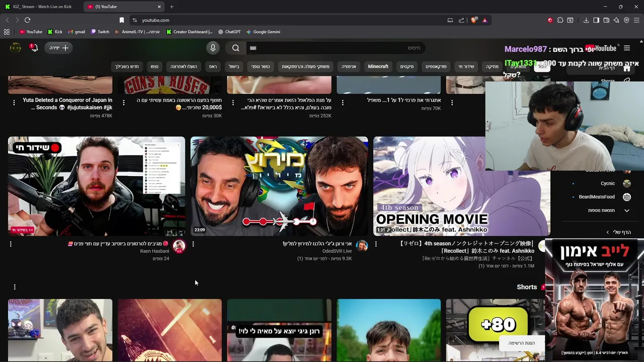Start voice search with microphone icon
The height and width of the screenshot is (362, 644).
click(x=213, y=48)
